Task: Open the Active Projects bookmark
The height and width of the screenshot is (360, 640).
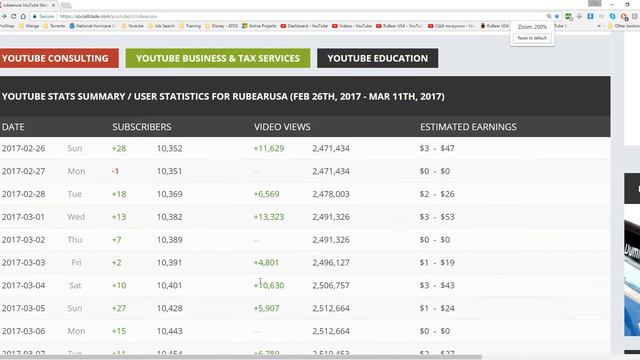Action: [x=259, y=26]
